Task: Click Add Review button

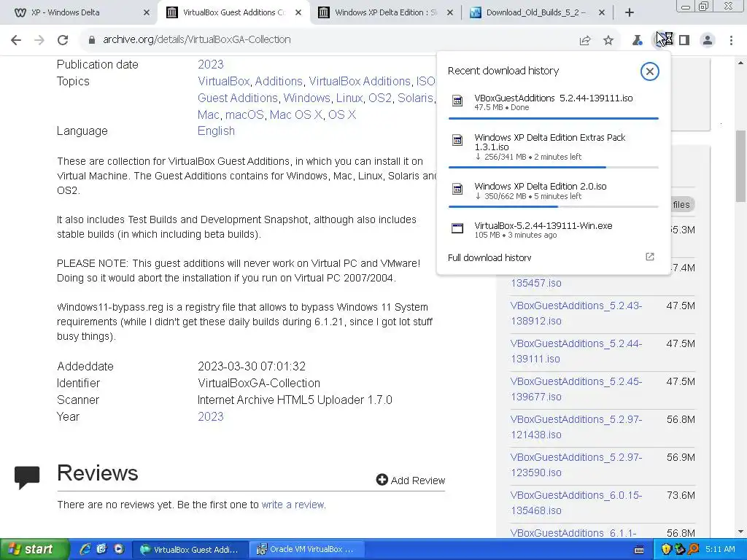Action: (411, 480)
